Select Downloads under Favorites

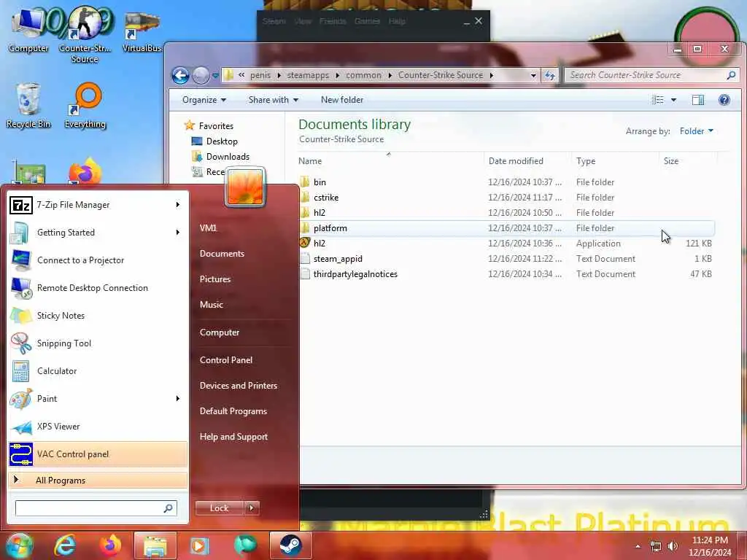(x=228, y=157)
